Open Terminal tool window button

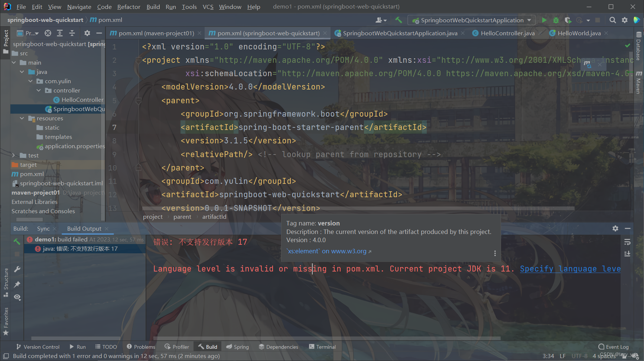click(322, 347)
